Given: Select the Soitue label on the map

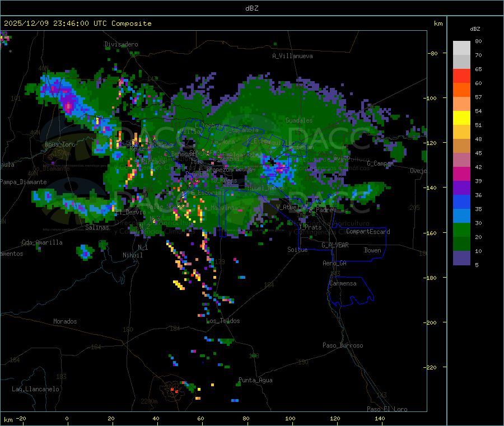Looking at the screenshot, I should [x=297, y=250].
